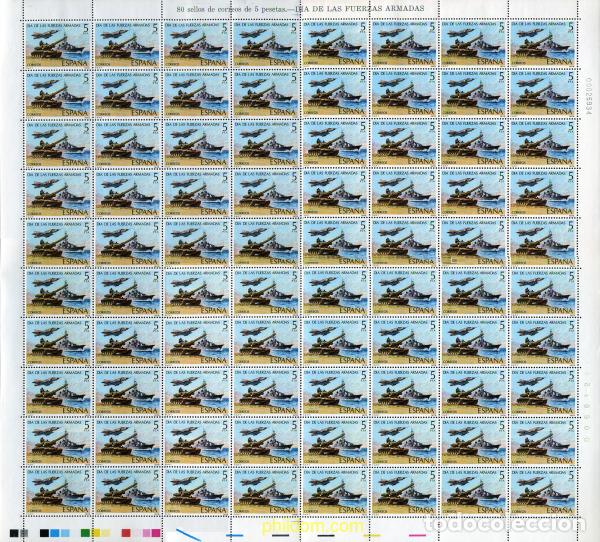Select the pale yellow color swatch
The image size is (600, 542).
click(106, 533)
